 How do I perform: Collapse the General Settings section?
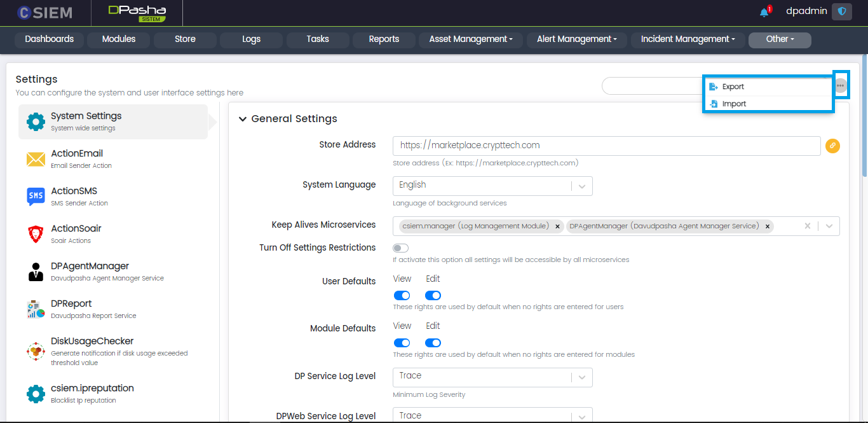pos(243,119)
